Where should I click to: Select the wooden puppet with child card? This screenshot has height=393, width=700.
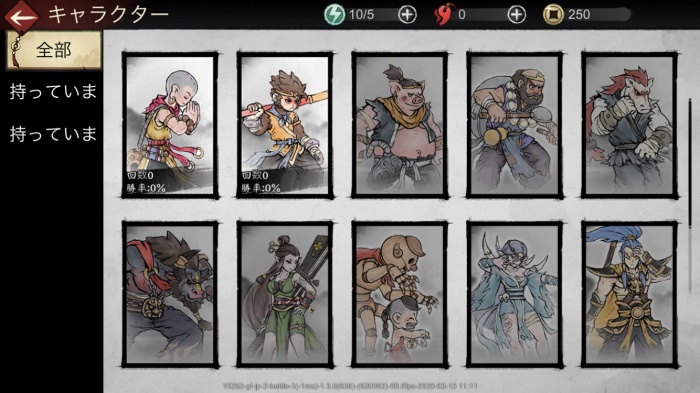click(x=400, y=294)
